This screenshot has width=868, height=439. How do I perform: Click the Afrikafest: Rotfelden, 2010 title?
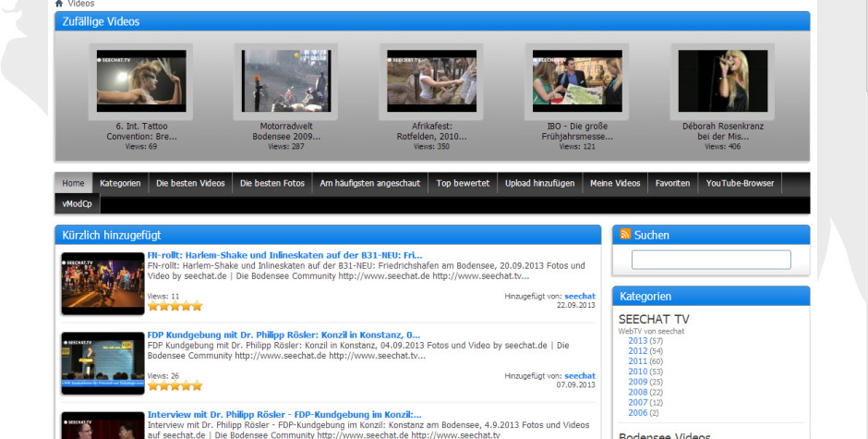pyautogui.click(x=432, y=131)
